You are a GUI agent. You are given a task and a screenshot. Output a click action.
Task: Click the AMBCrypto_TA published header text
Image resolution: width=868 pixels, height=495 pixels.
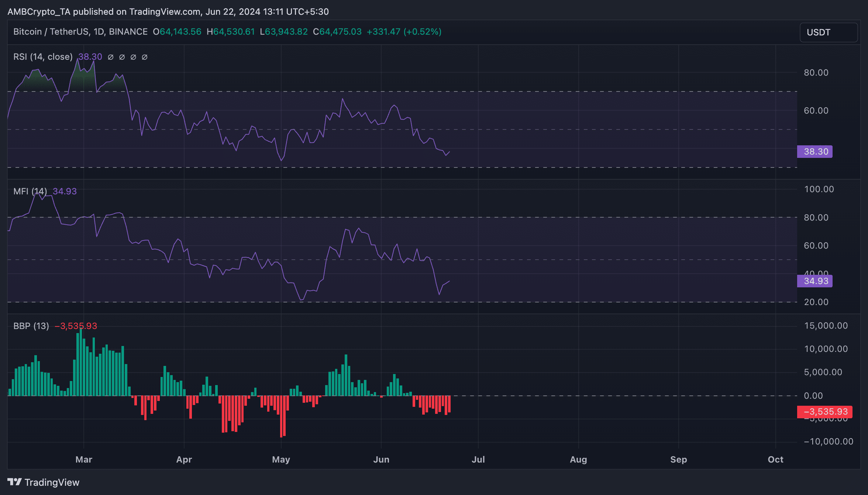pos(168,12)
